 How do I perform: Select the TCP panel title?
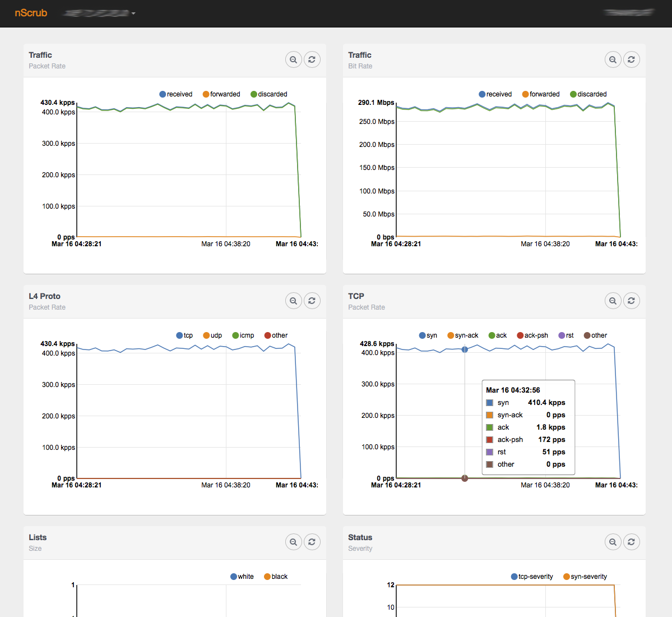(x=356, y=296)
